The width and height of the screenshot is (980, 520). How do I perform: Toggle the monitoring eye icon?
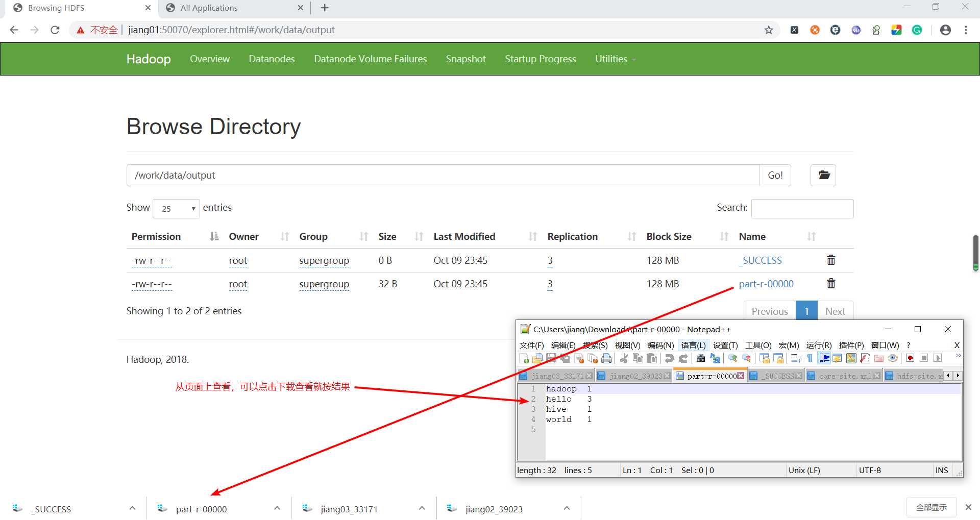(892, 358)
